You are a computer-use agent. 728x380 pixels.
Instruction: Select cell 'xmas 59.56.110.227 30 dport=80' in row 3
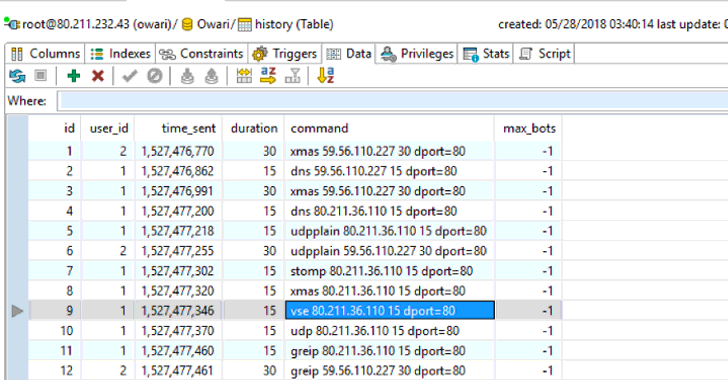coord(390,191)
